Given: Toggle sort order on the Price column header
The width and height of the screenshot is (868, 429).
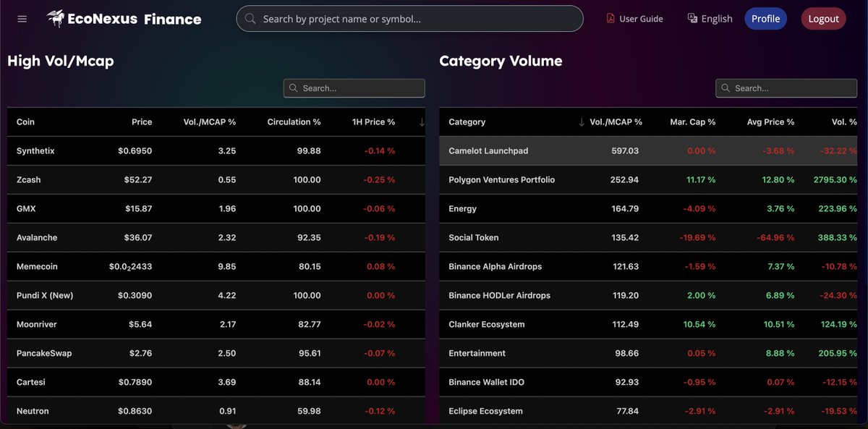Looking at the screenshot, I should 142,122.
